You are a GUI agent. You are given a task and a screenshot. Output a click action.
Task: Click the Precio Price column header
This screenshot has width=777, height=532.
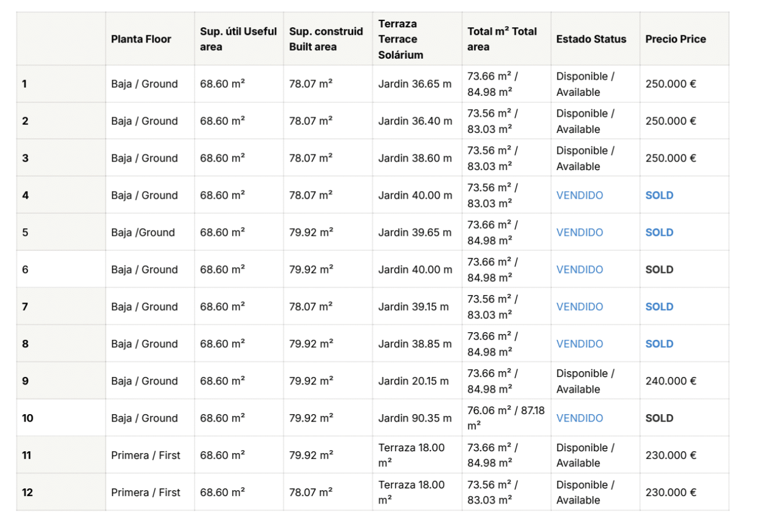[675, 39]
